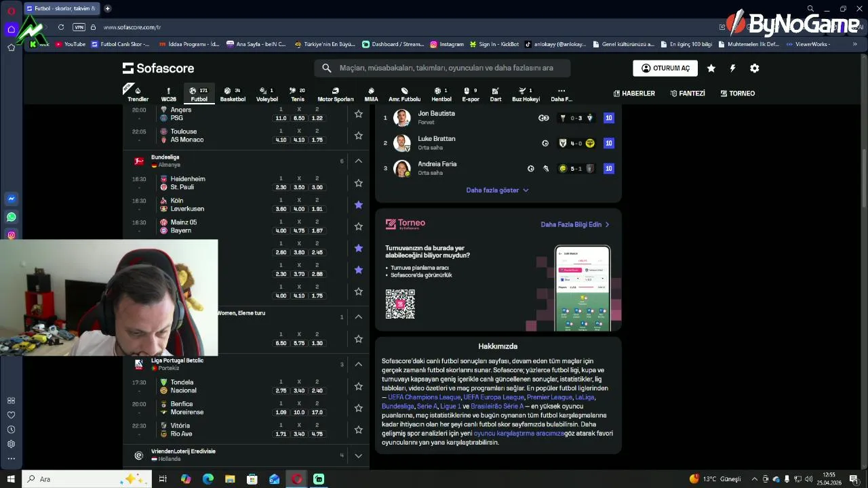
Task: Favorite the Toulouse vs AS Monaco match
Action: [x=359, y=136]
